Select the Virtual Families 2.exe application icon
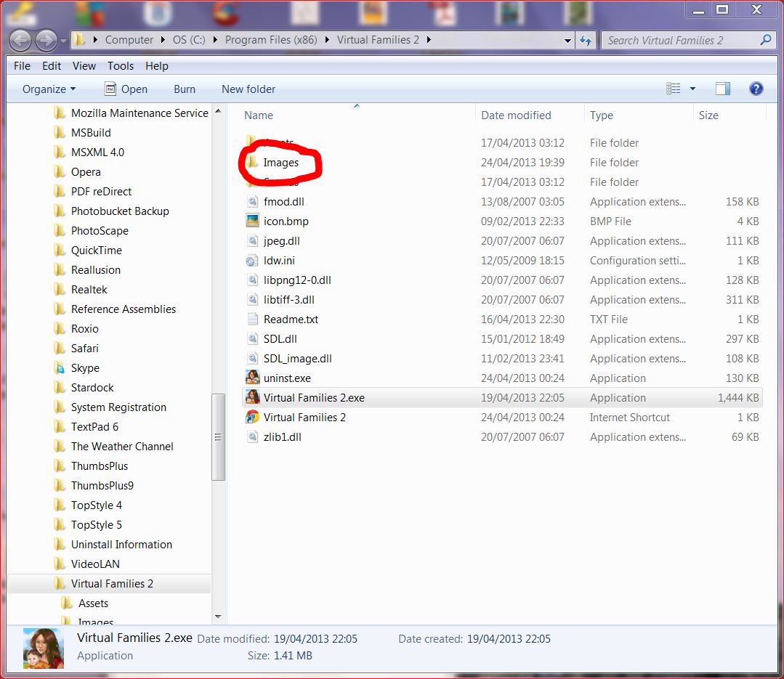Screen dimensions: 784x679 click(x=253, y=397)
